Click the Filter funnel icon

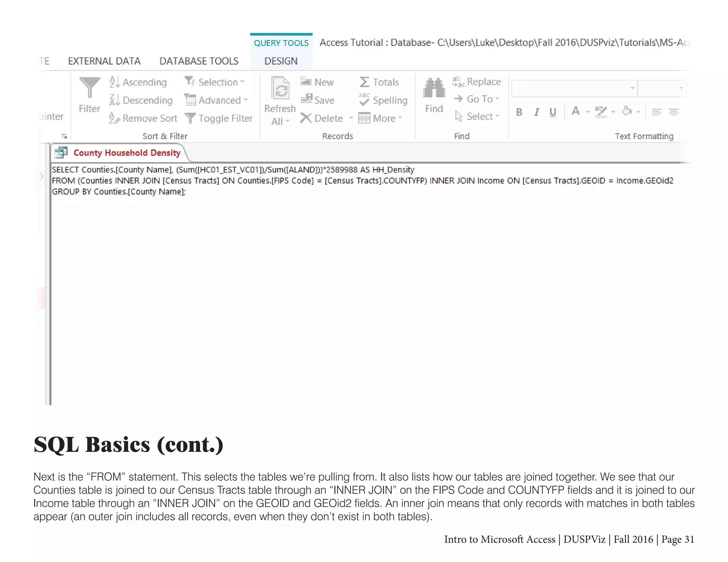pyautogui.click(x=89, y=87)
